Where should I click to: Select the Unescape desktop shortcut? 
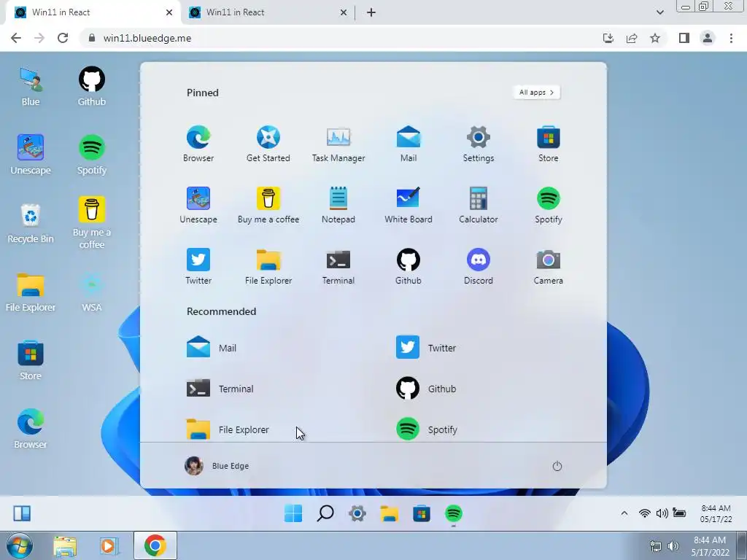click(x=31, y=155)
